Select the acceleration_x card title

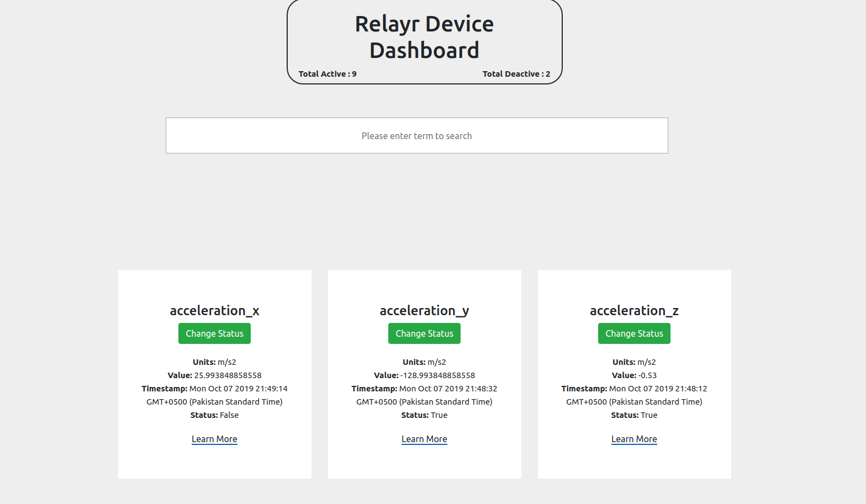[x=214, y=311]
